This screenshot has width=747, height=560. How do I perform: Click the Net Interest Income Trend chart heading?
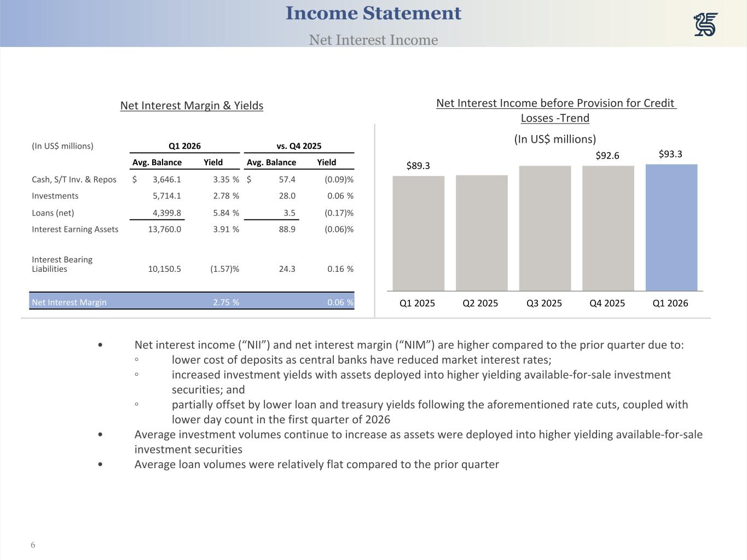pyautogui.click(x=555, y=110)
